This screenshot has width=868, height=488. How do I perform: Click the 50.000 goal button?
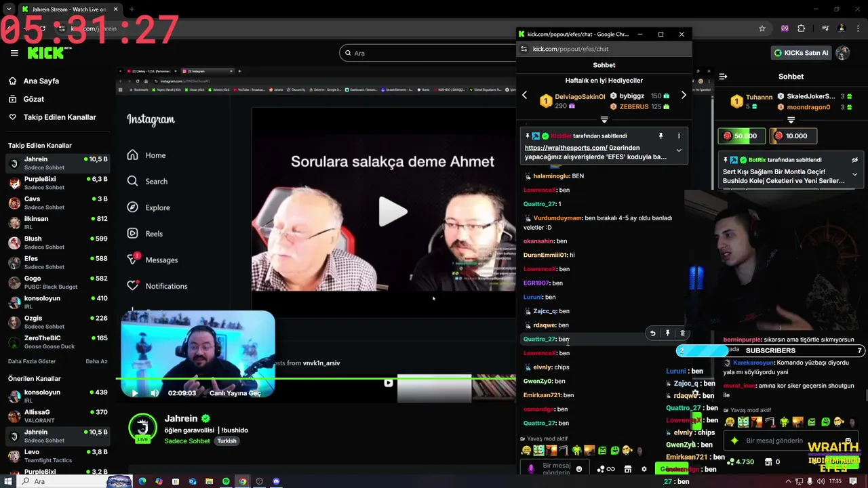click(x=741, y=136)
